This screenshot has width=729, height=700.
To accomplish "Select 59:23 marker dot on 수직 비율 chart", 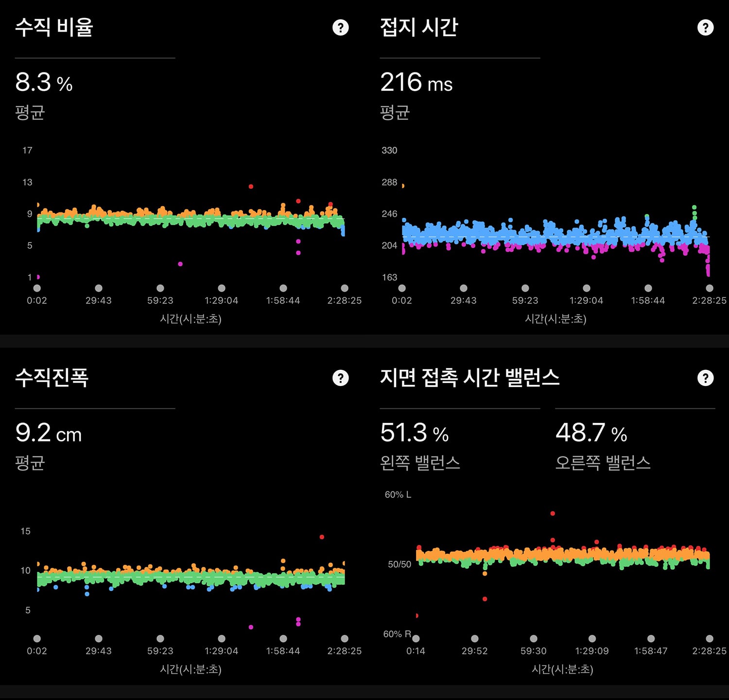I will [x=160, y=288].
